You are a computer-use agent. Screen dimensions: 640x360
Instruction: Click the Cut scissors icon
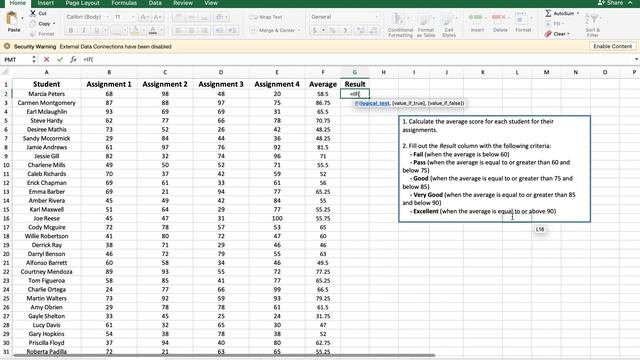33,13
